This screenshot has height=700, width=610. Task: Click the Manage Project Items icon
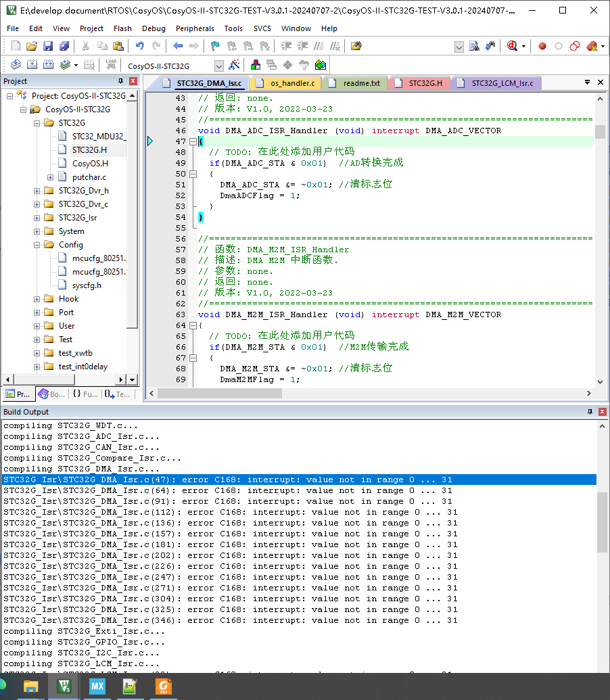(256, 65)
